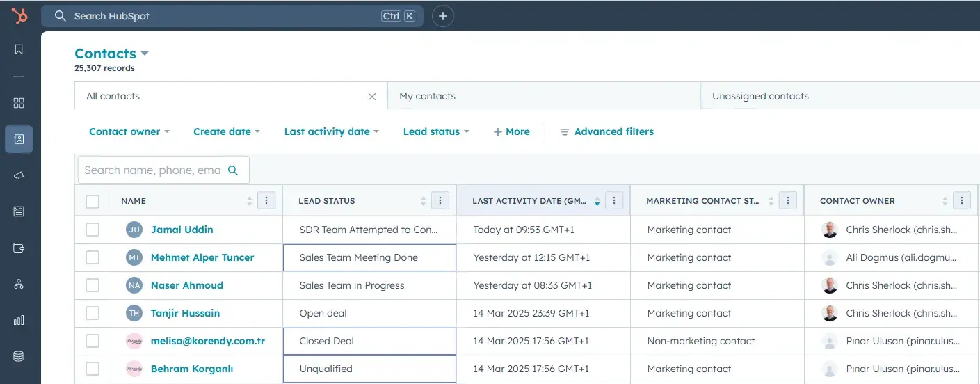Click the HubSpot sprocket logo
The image size is (980, 384).
click(19, 15)
